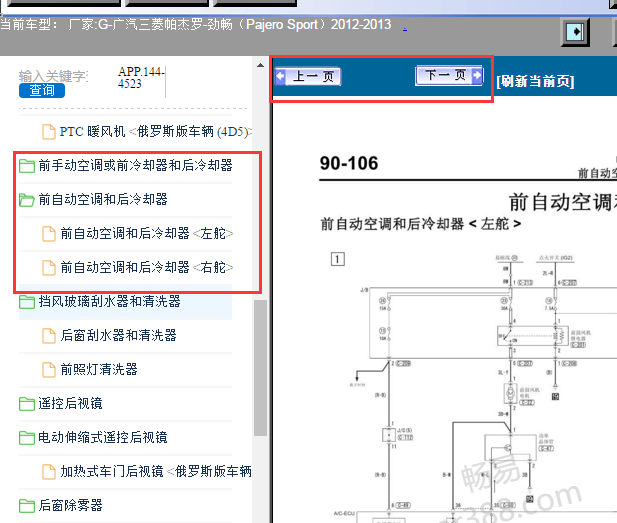Click page number 90-106 heading
Viewport: 617px width, 523px height.
[x=349, y=163]
